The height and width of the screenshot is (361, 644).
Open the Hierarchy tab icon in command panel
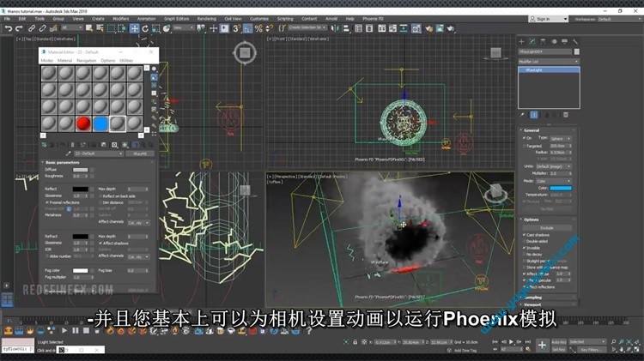(x=543, y=41)
